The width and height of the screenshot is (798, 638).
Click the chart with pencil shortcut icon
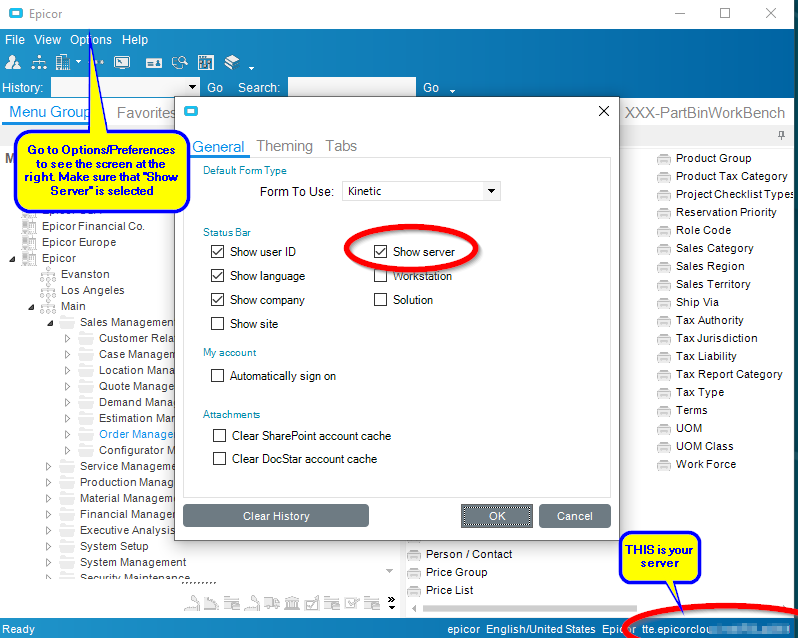(311, 603)
